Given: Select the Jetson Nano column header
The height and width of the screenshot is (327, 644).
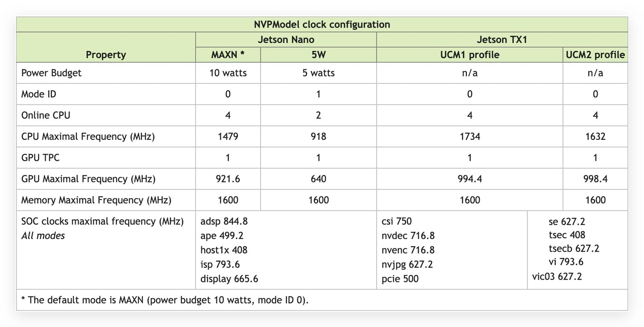Looking at the screenshot, I should tap(286, 40).
